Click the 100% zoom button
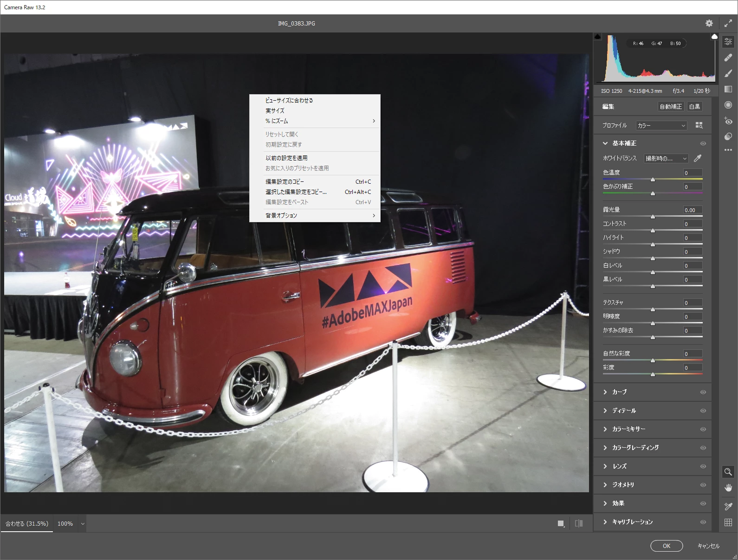Viewport: 738px width, 560px height. pyautogui.click(x=65, y=523)
